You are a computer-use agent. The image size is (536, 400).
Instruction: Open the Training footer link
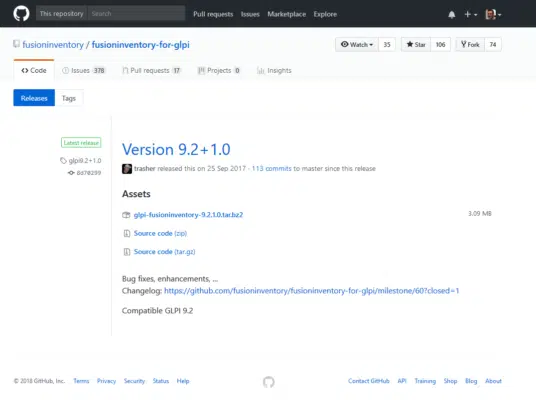click(x=425, y=381)
